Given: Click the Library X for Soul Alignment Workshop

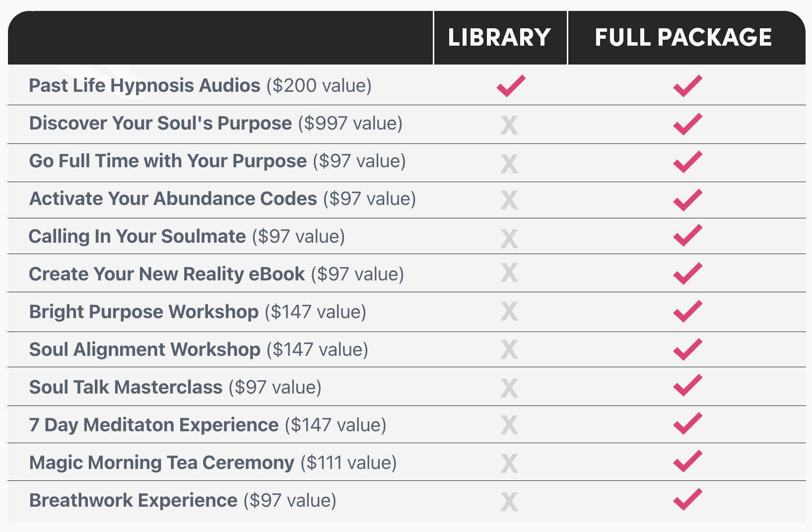Looking at the screenshot, I should (509, 350).
